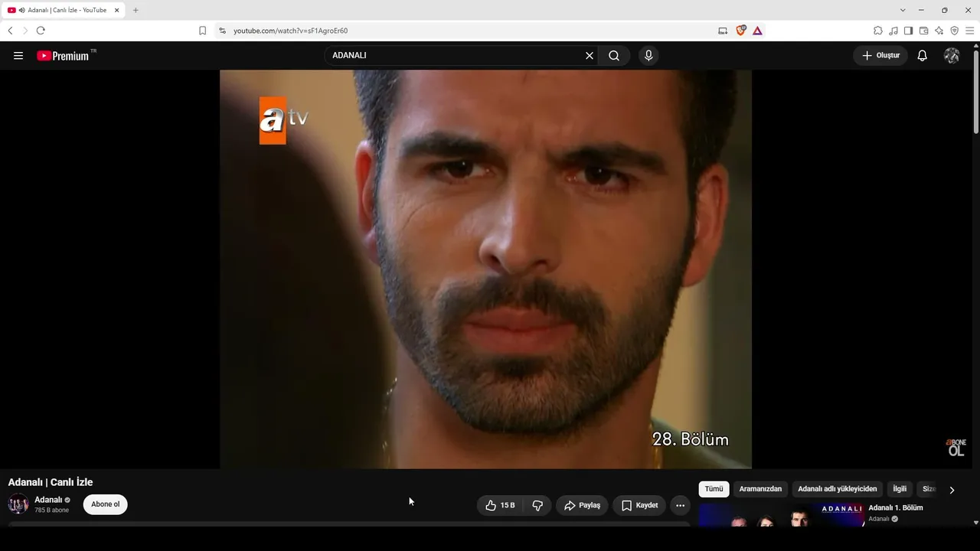Select the İlgili filter chip
This screenshot has height=551, width=980.
click(x=900, y=489)
